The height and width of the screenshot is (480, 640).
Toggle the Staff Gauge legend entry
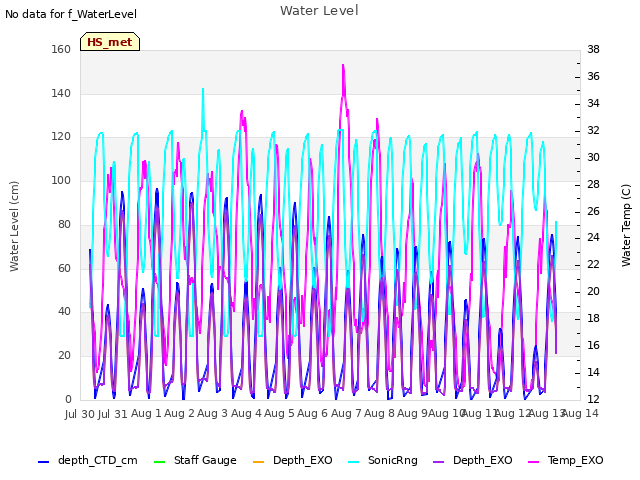pos(195,460)
